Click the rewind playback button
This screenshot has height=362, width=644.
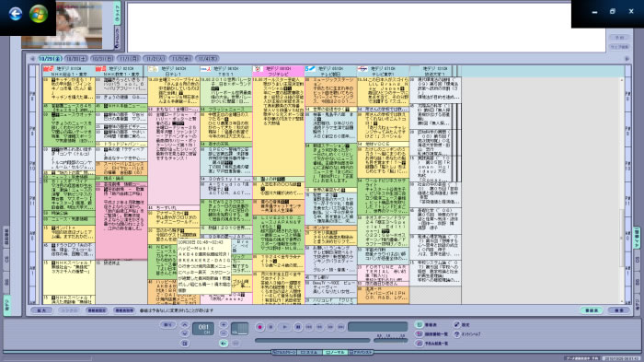319,327
